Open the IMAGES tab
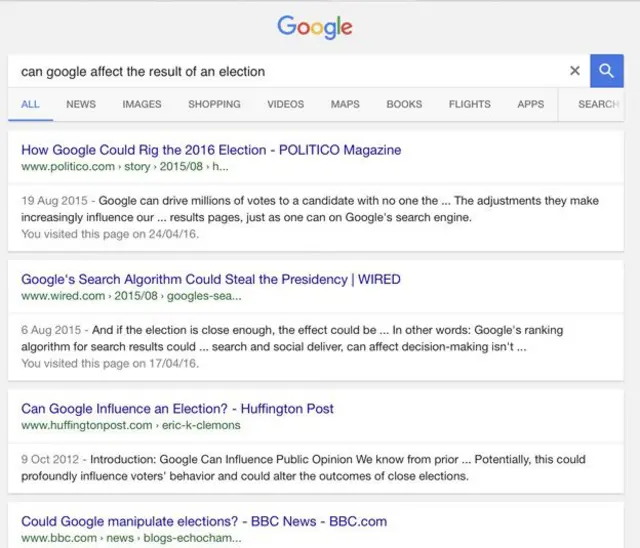Screen dimensions: 640x548 click(142, 104)
